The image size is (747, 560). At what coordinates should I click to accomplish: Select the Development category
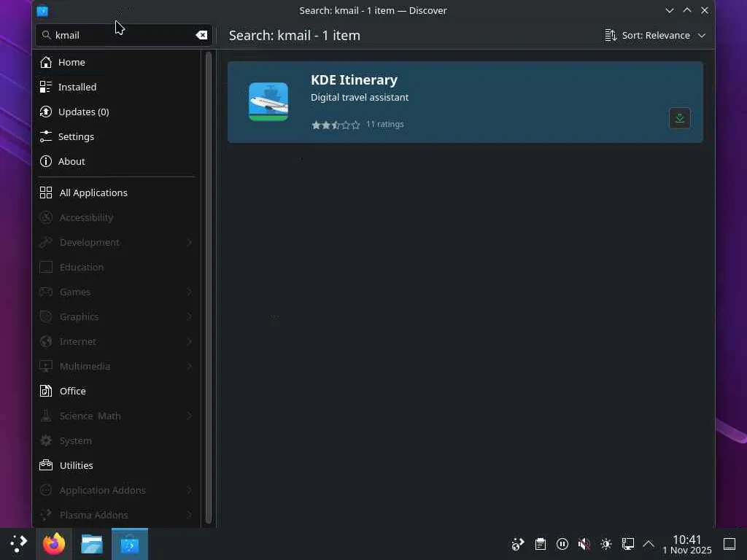click(x=116, y=242)
